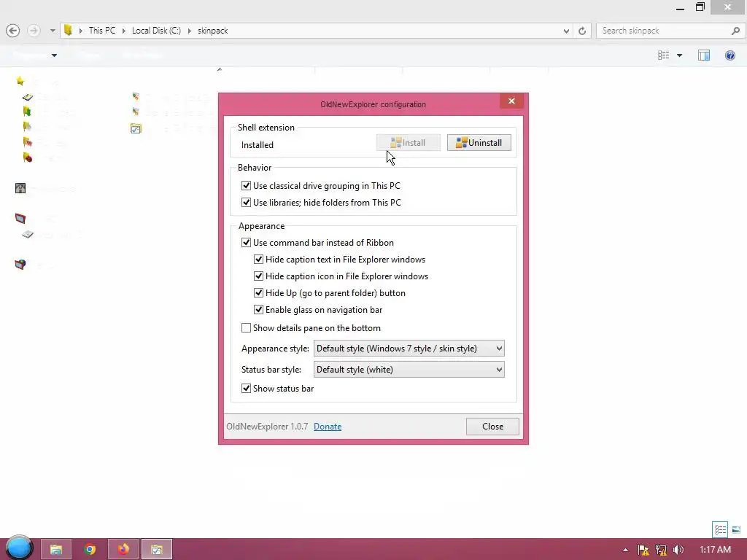Select the red monitor This PC icon
The image size is (747, 560).
click(20, 219)
